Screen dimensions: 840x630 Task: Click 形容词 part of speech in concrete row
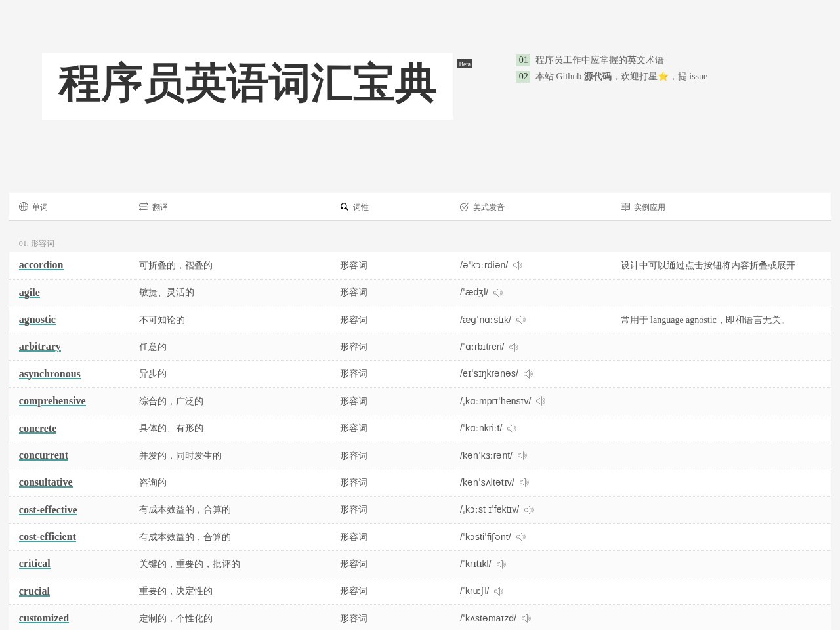354,429
